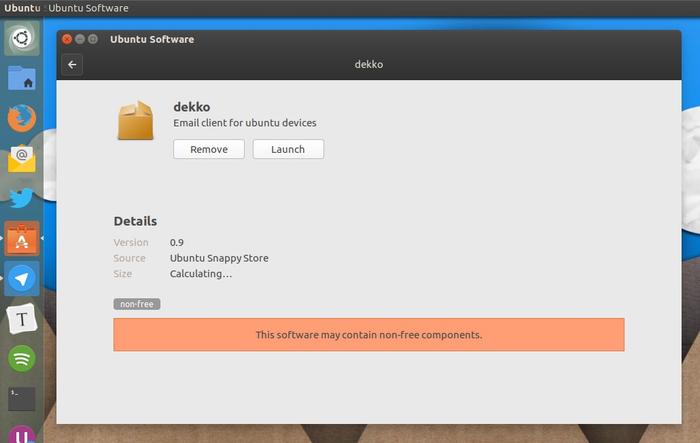This screenshot has width=700, height=443.
Task: Click the 'Details' section heading
Action: pyautogui.click(x=135, y=221)
